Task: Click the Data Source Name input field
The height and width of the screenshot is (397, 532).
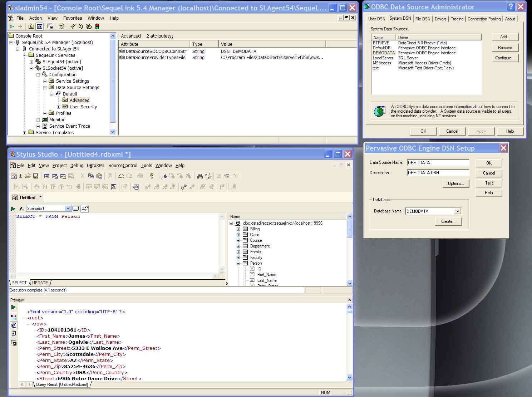Action: (438, 163)
